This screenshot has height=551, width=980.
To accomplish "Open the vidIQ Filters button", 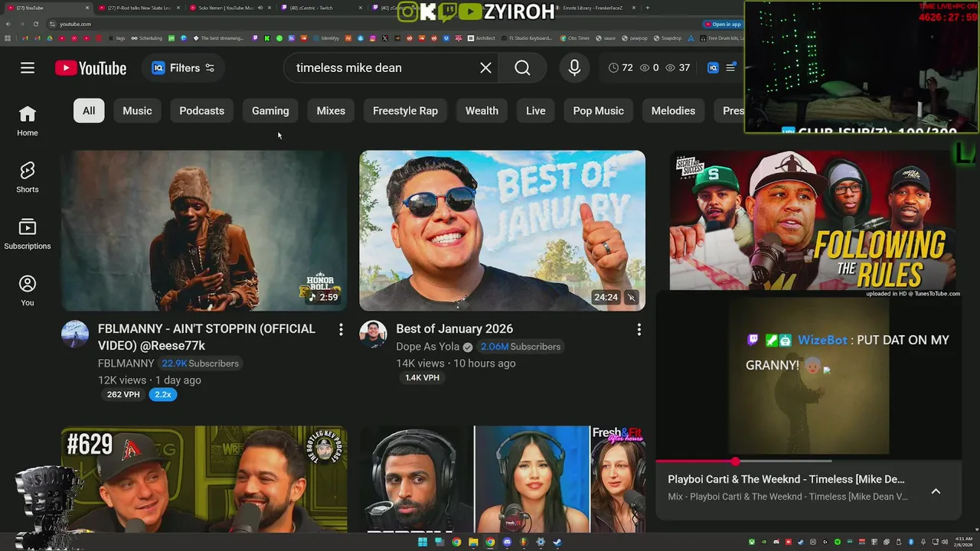I will click(183, 68).
